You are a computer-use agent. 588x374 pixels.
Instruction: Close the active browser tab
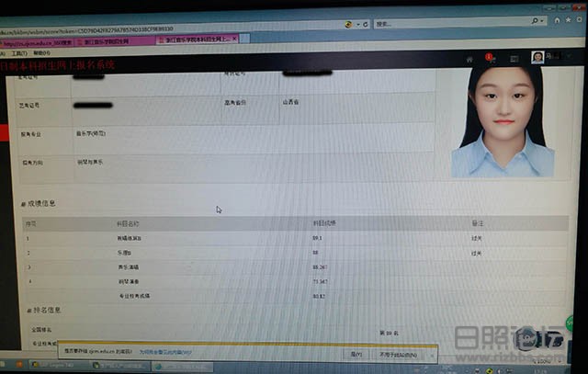point(235,39)
